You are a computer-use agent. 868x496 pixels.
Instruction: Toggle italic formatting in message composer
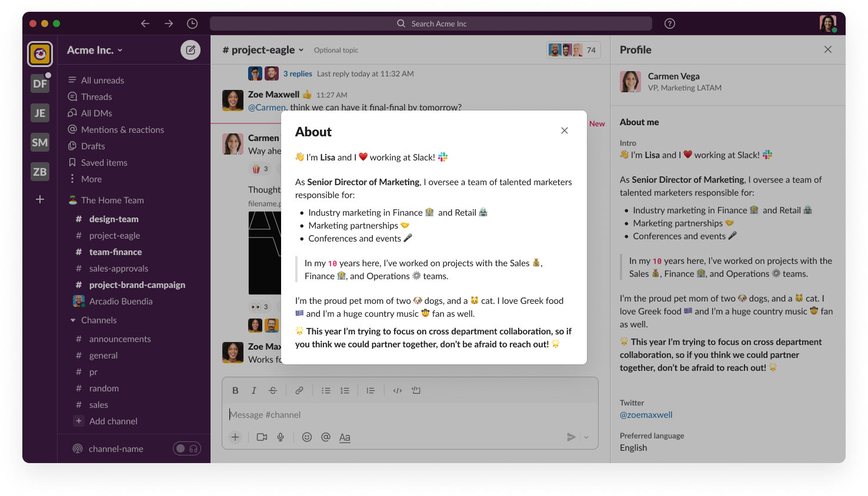[x=254, y=390]
